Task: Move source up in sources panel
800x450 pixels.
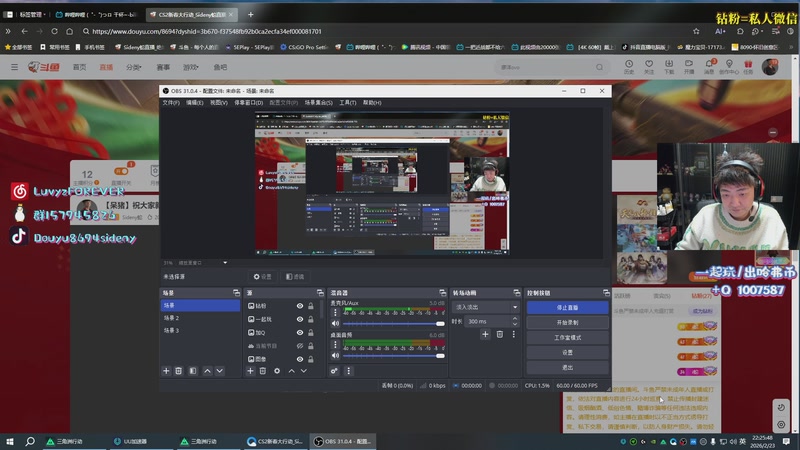Action: [x=291, y=371]
